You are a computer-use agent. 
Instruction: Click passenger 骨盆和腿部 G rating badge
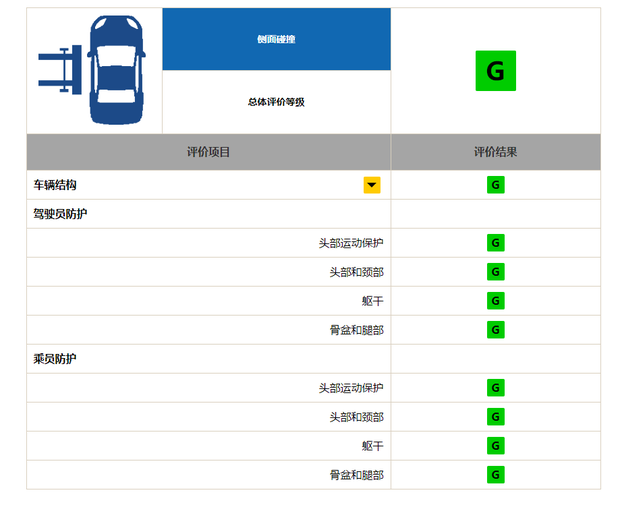click(x=495, y=475)
